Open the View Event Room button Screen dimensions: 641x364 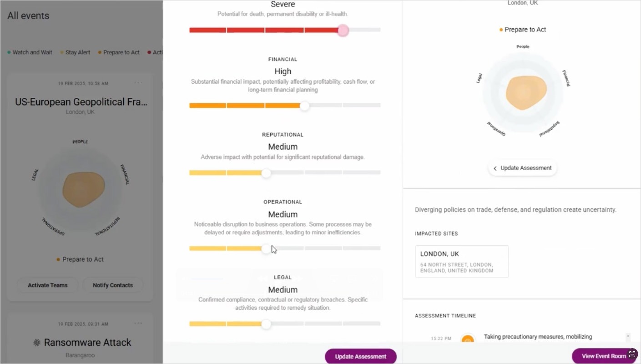[x=604, y=356]
